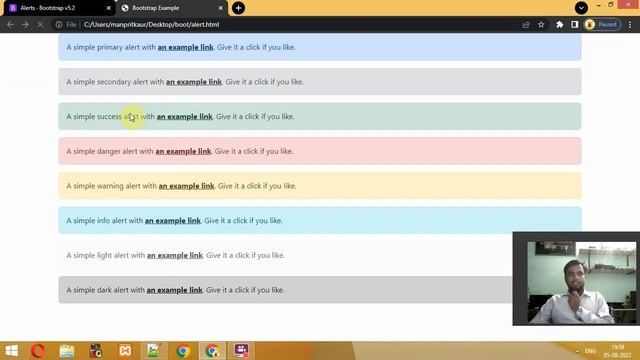Bookmark this page with the star
The image size is (640, 360).
tap(541, 24)
